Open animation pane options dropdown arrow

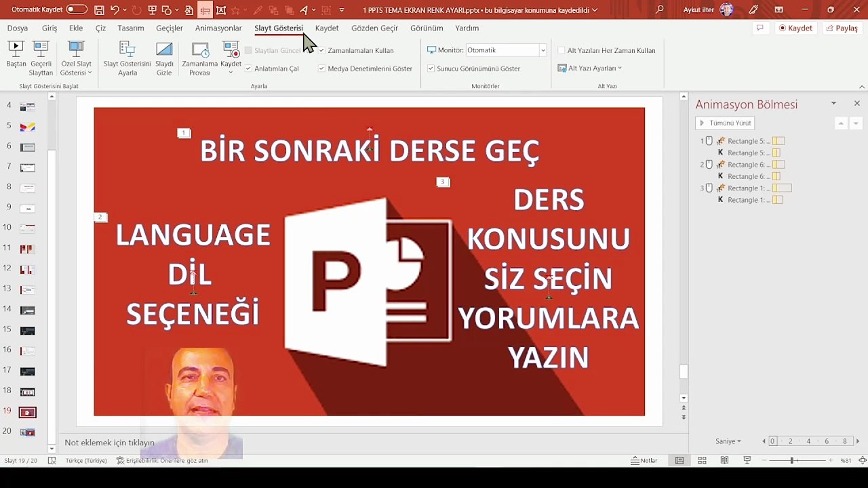coord(834,104)
